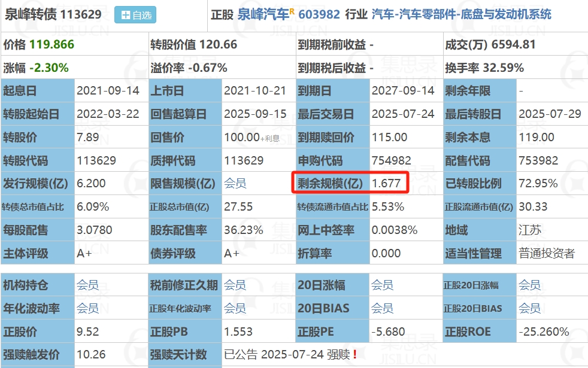Click the 起息日 date 2021-09-14

(108, 91)
